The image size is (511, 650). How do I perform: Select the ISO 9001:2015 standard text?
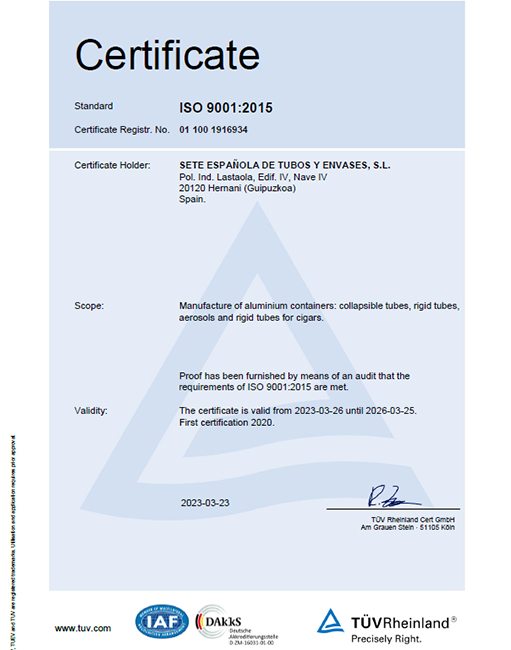click(226, 108)
